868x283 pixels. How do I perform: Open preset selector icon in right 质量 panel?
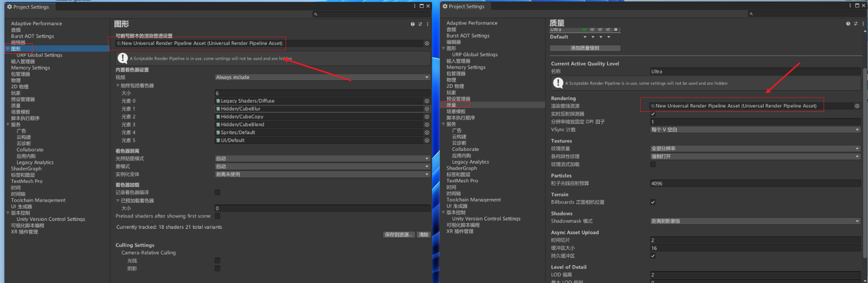pos(856,24)
